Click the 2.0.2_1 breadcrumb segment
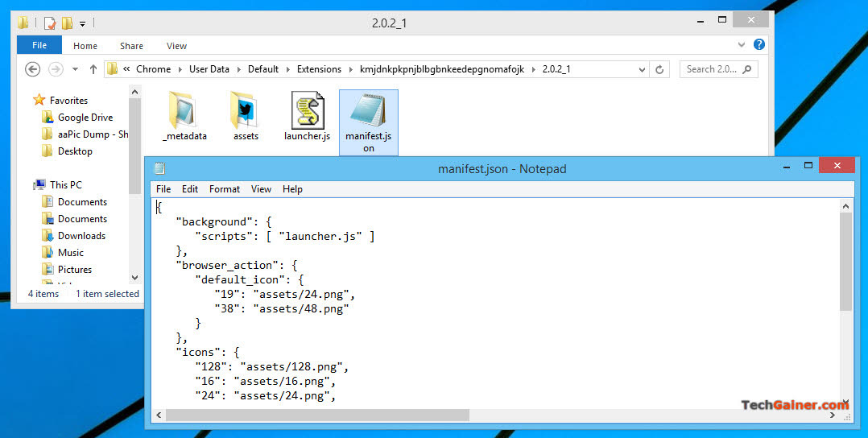This screenshot has width=868, height=438. pos(556,69)
